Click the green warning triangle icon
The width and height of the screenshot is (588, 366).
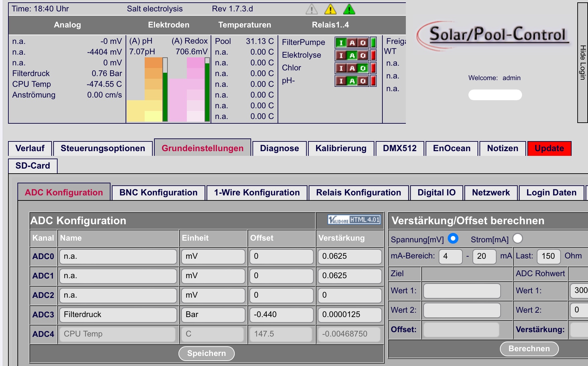coord(349,9)
